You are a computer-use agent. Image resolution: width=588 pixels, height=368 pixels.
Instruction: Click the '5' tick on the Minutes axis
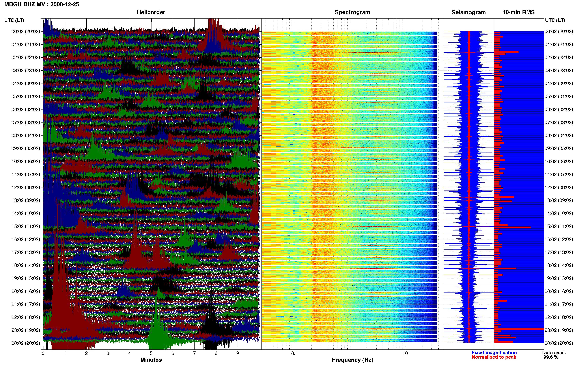tap(151, 353)
